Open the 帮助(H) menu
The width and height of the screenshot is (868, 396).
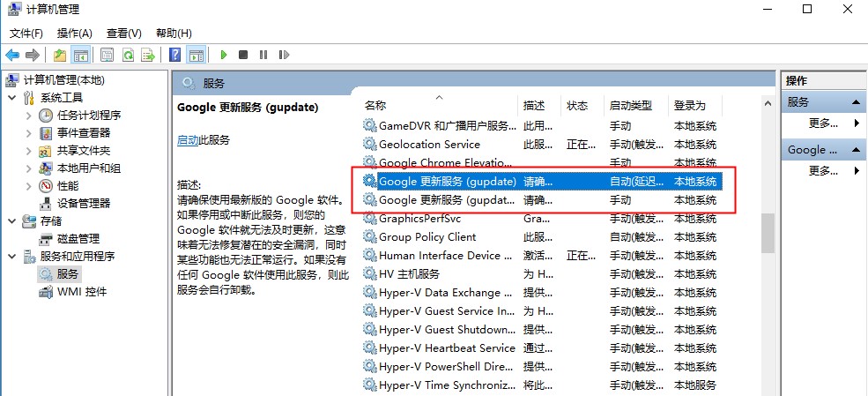[x=174, y=34]
